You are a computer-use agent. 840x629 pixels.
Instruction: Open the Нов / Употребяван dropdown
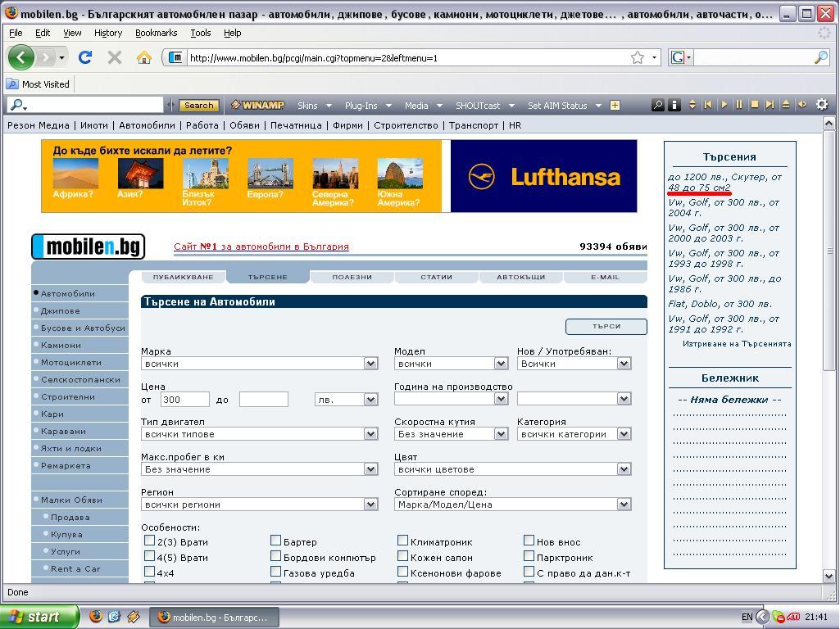[574, 364]
